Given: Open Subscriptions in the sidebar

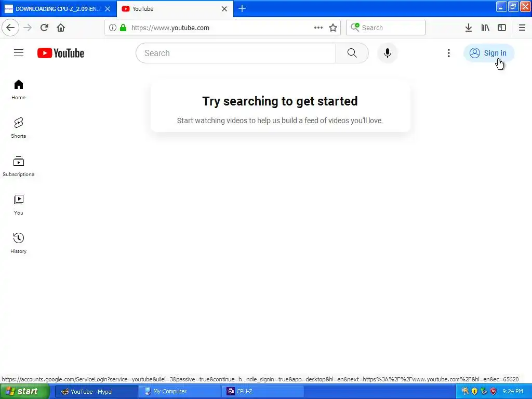Looking at the screenshot, I should (x=19, y=166).
